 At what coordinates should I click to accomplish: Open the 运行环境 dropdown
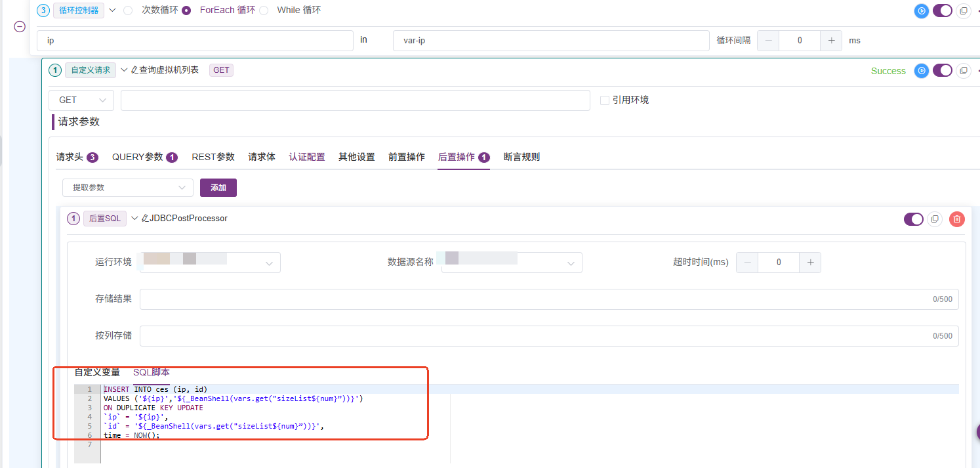point(211,263)
